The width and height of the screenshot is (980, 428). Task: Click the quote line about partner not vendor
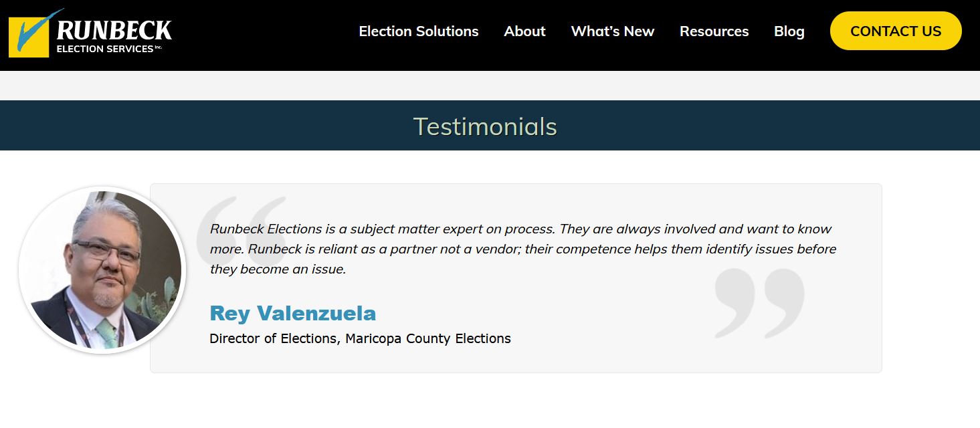[x=522, y=249]
